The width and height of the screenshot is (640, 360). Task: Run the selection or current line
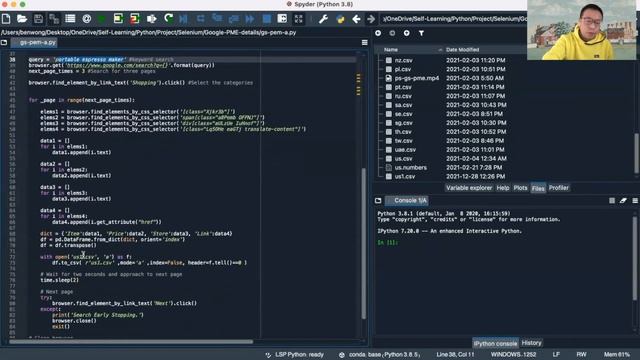151,19
